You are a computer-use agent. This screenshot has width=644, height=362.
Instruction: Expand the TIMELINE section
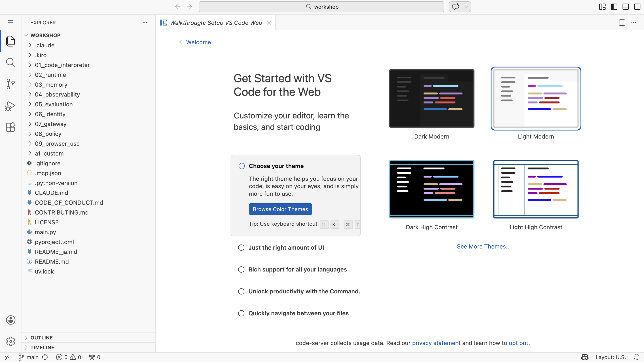click(42, 347)
